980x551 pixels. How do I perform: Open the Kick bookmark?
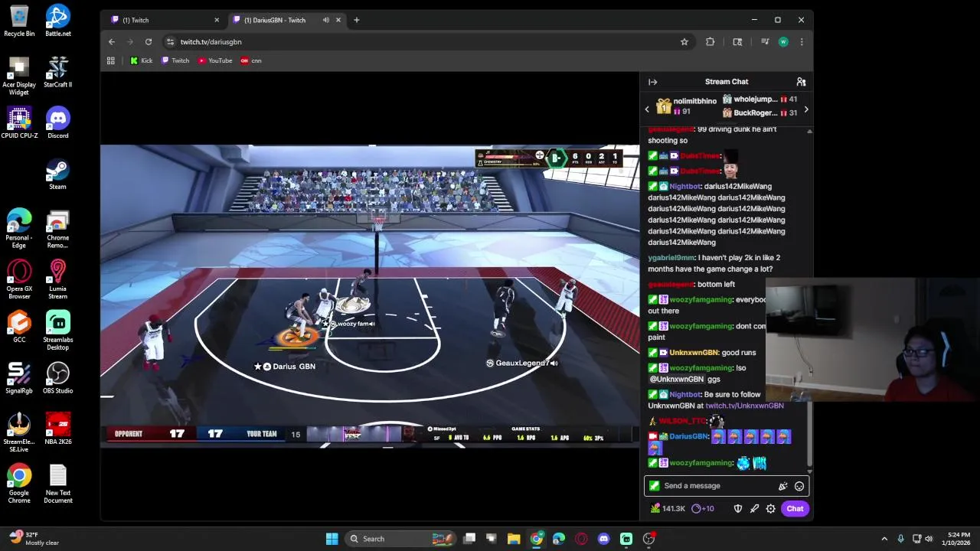tap(142, 60)
